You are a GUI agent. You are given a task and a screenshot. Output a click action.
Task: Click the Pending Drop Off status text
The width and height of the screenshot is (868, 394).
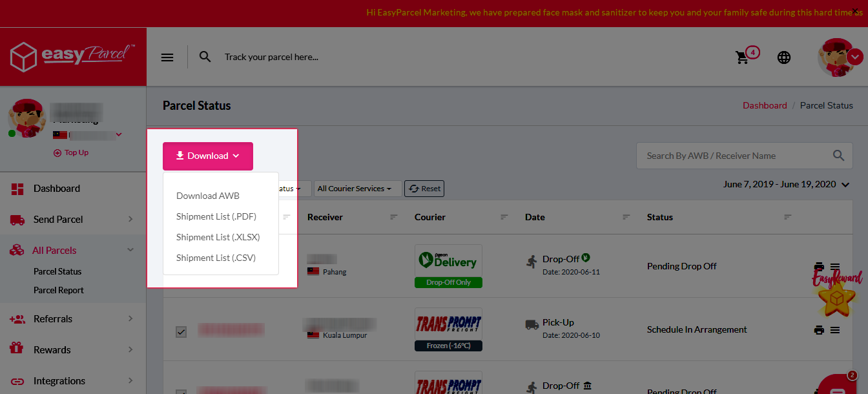pyautogui.click(x=682, y=266)
